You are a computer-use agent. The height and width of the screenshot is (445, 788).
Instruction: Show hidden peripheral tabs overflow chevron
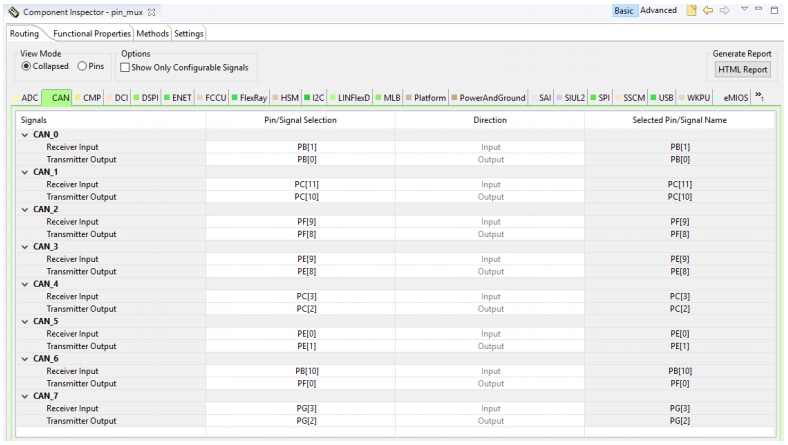pyautogui.click(x=760, y=96)
